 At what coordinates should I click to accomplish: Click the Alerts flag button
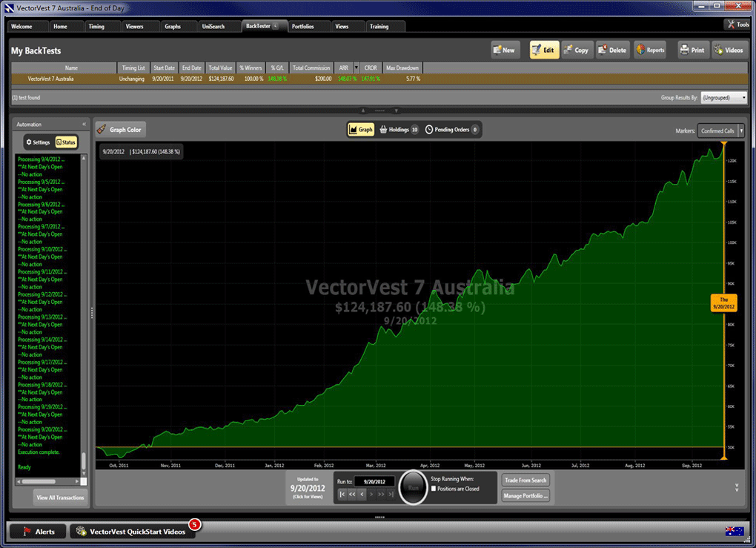coord(38,531)
